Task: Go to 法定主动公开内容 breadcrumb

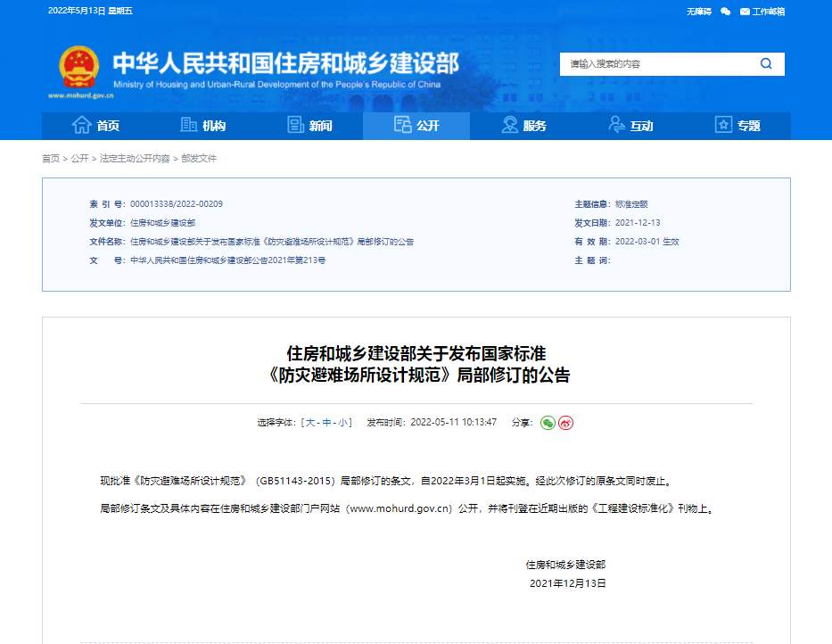Action: click(x=135, y=159)
